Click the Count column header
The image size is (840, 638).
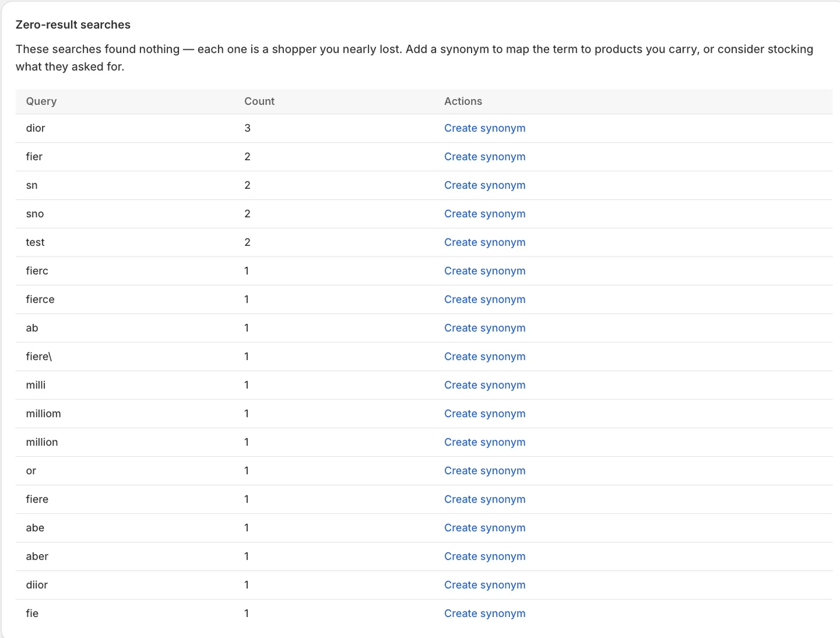coord(259,101)
